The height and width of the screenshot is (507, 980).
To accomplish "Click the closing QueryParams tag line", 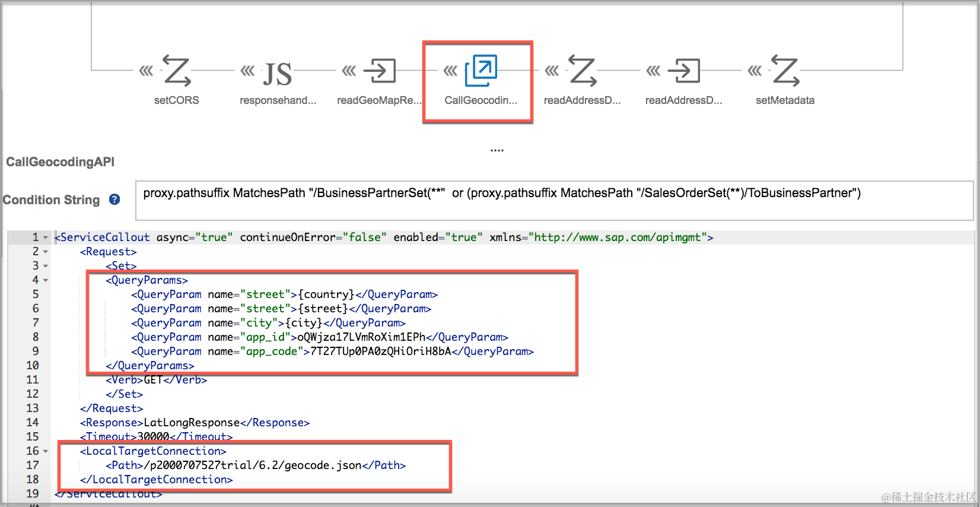I will [150, 366].
